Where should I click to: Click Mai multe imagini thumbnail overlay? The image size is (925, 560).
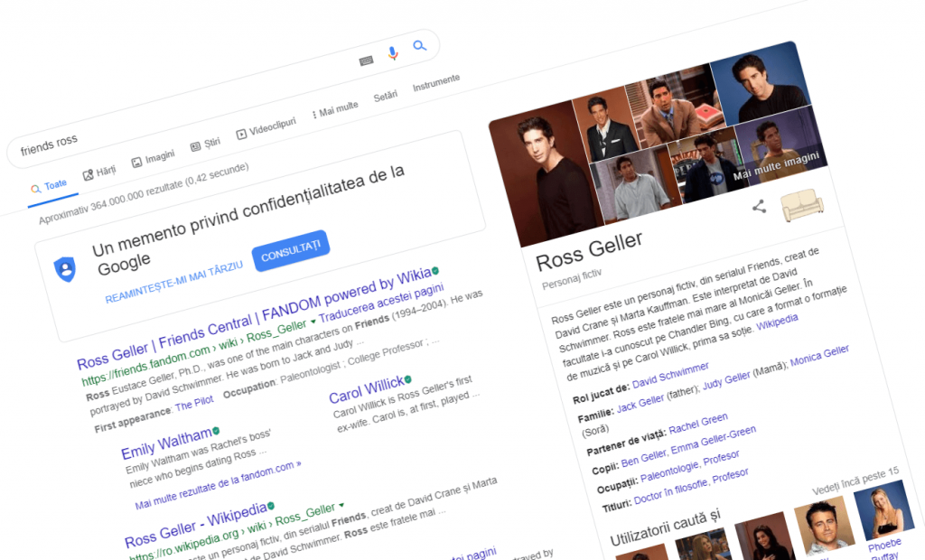(776, 166)
